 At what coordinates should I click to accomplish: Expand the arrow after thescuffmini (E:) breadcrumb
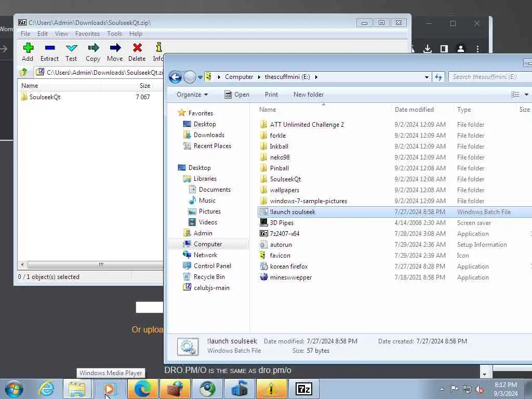click(x=316, y=77)
